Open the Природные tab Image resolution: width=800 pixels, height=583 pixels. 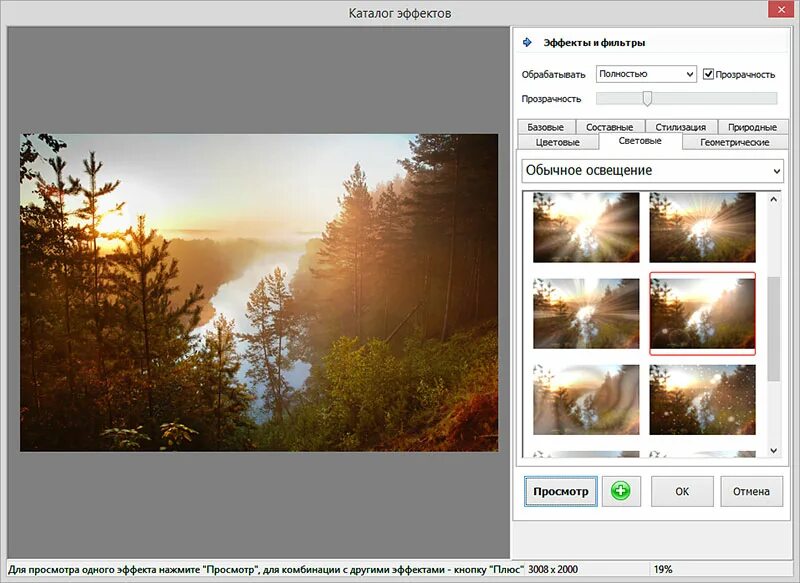tap(753, 126)
